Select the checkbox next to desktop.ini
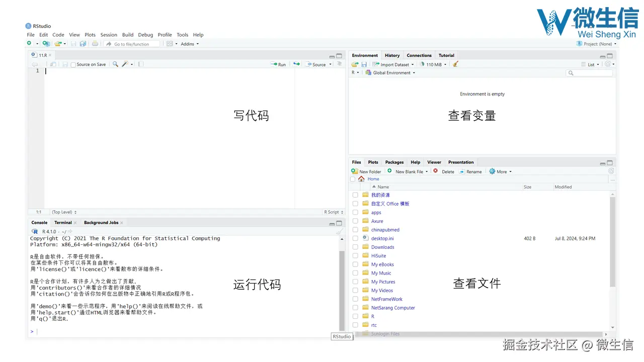 click(x=355, y=238)
